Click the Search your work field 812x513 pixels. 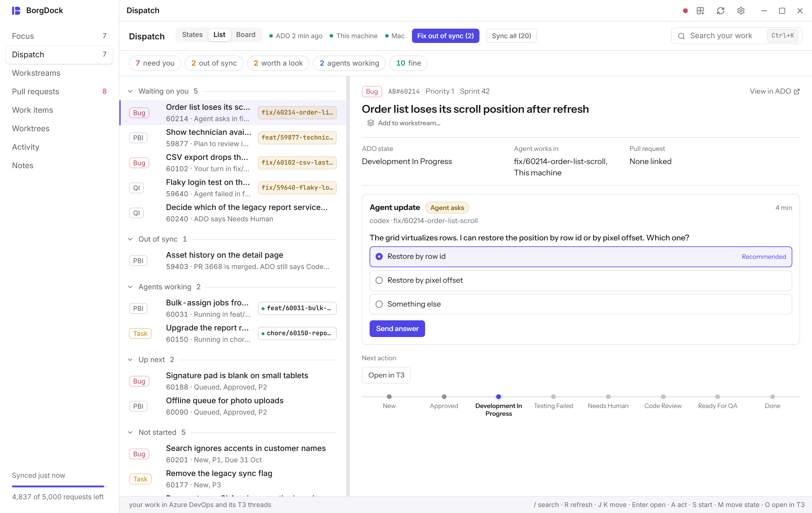(x=736, y=36)
